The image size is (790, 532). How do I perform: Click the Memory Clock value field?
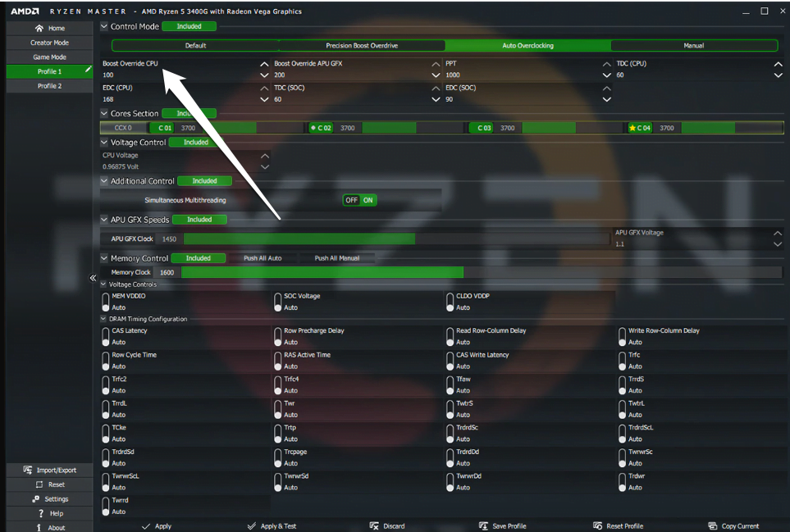167,271
